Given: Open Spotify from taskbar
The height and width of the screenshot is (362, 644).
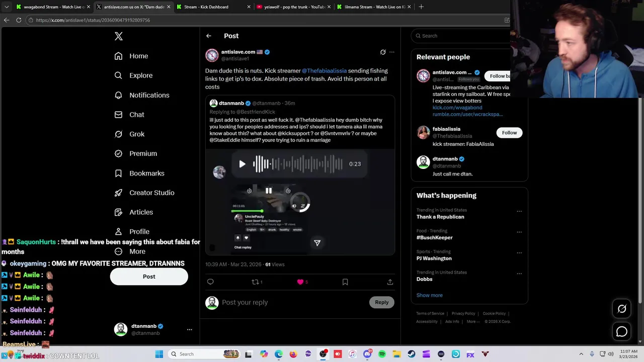Looking at the screenshot, I should tap(382, 354).
